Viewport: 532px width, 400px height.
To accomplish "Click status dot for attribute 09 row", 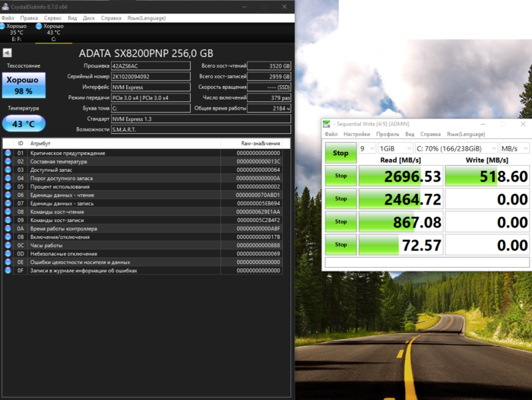I will 8,220.
